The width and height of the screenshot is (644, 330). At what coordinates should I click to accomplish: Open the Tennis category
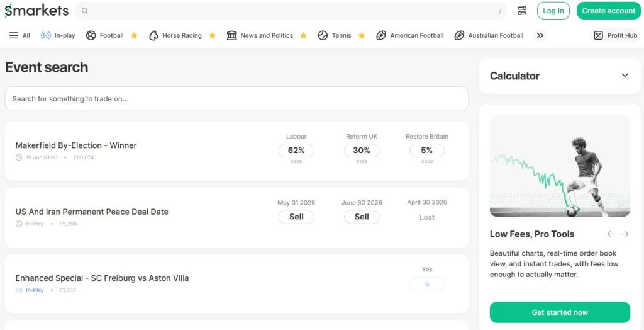pos(335,35)
